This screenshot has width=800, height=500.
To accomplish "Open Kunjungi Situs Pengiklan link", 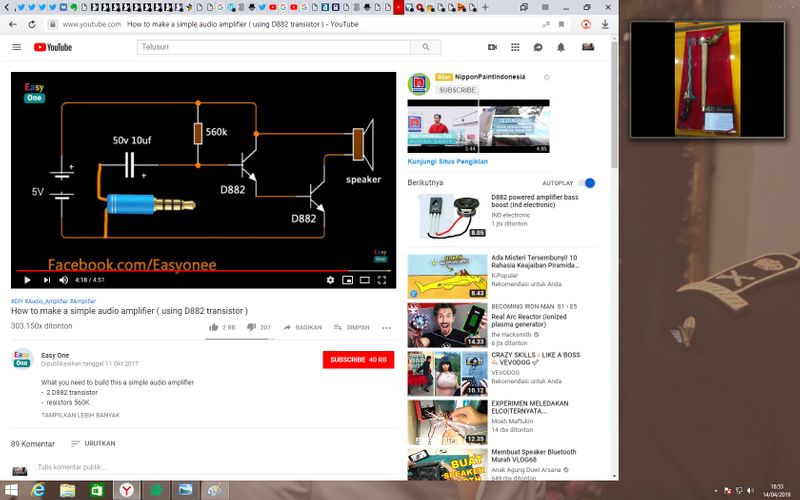I will 447,161.
